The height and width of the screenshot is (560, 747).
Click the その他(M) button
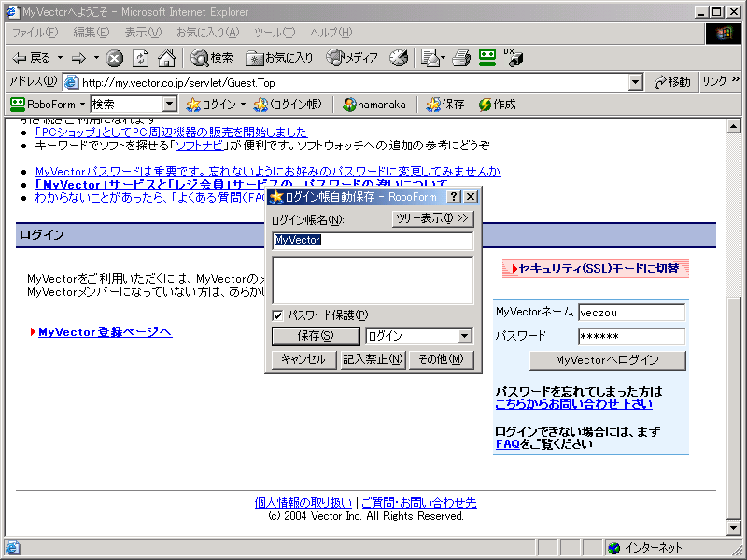coord(441,359)
